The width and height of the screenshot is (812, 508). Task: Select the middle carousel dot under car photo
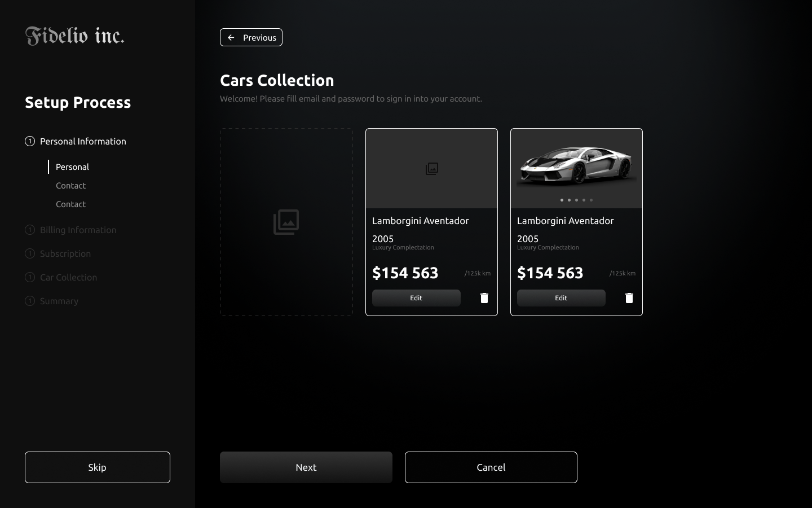point(576,200)
